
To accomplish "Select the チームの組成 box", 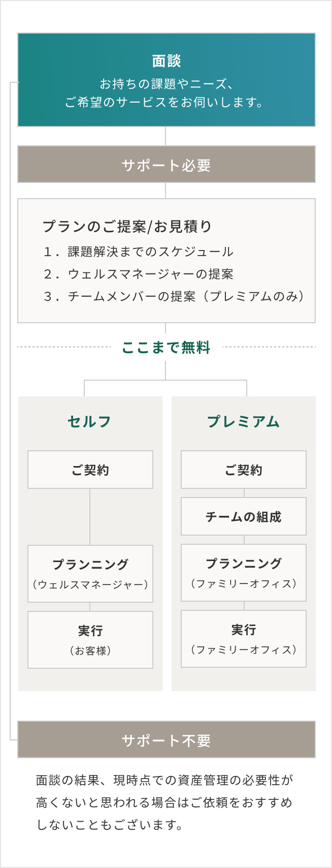I will [x=244, y=516].
